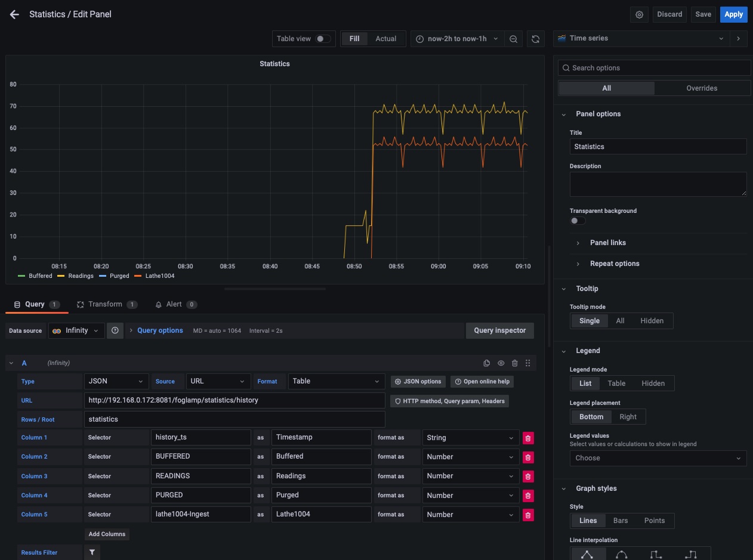Click the Add Columns button
The image size is (753, 560).
coord(107,534)
